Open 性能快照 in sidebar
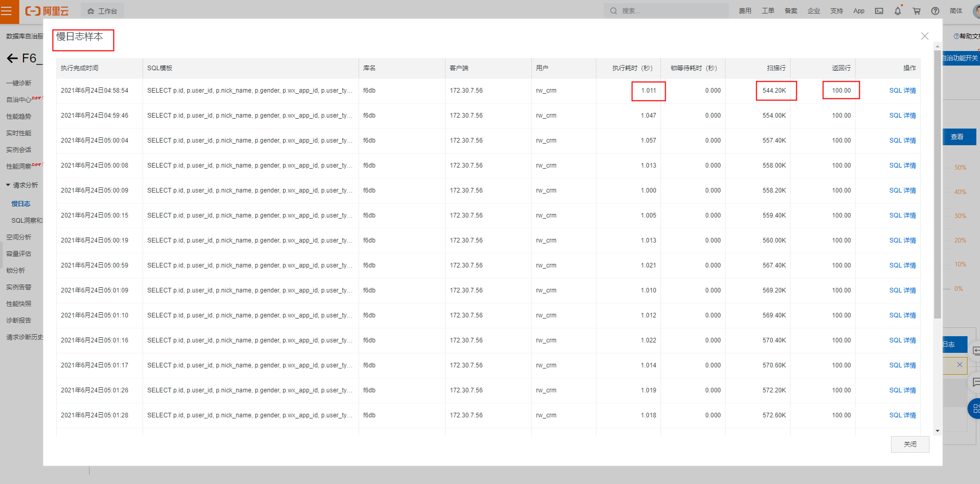The image size is (980, 484). 19,304
